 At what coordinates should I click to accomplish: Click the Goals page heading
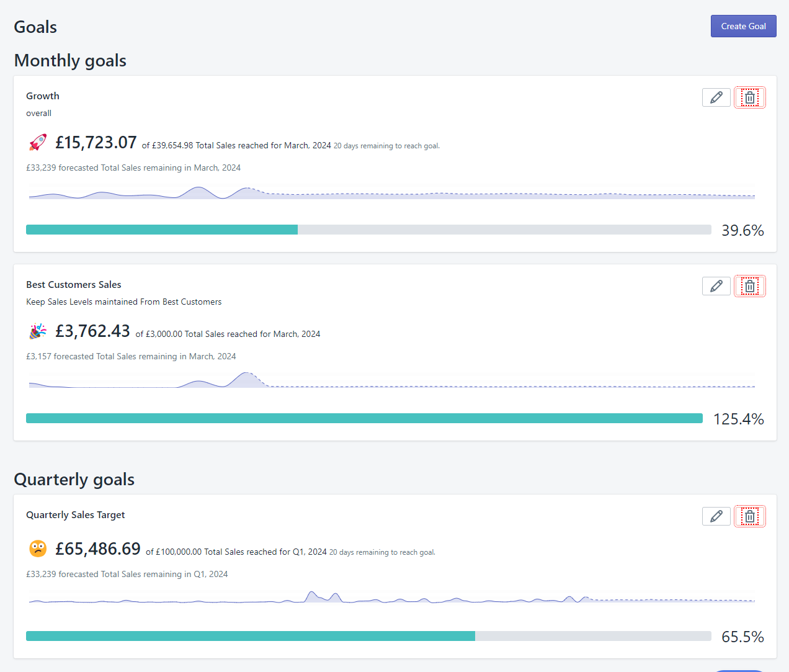[35, 27]
